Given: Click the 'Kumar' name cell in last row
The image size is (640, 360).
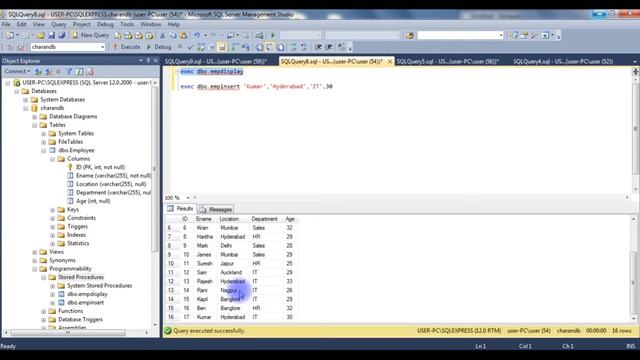Looking at the screenshot, I should click(204, 317).
